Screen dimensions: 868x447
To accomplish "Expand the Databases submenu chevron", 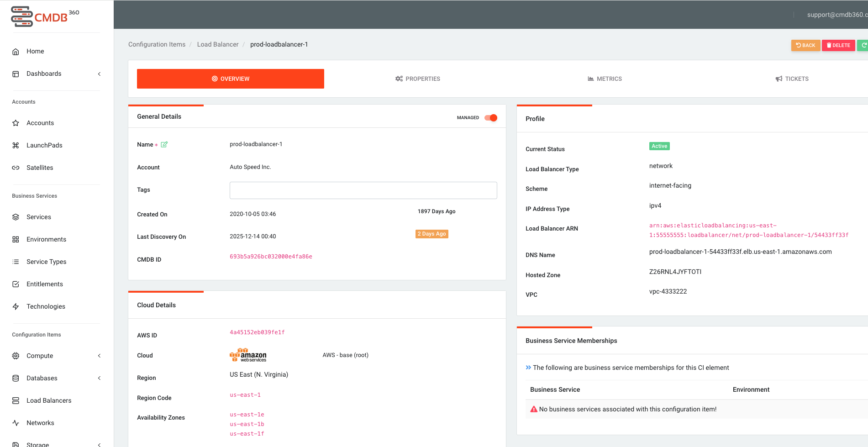I will tap(99, 379).
